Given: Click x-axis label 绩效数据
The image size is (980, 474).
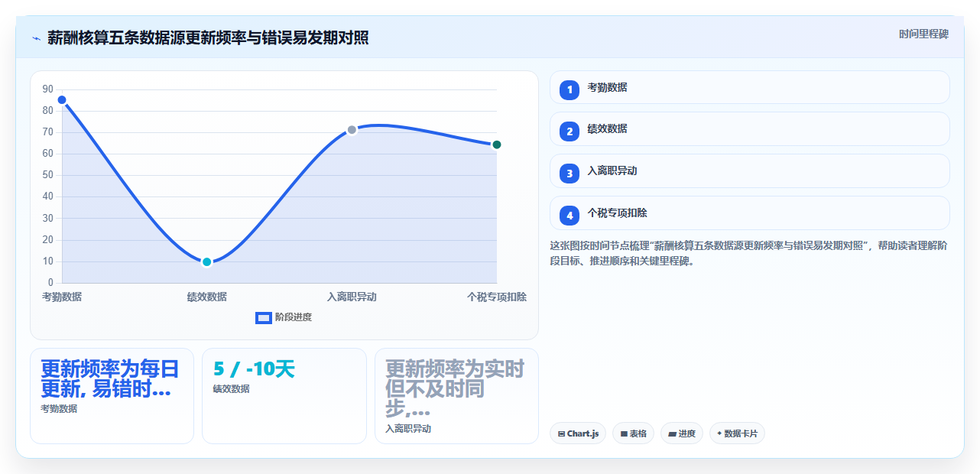Looking at the screenshot, I should point(206,297).
